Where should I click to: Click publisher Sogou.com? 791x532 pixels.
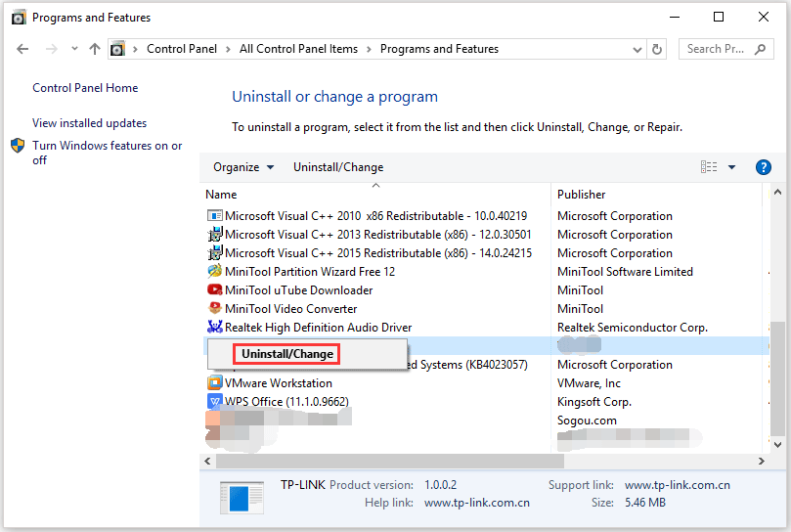click(x=587, y=421)
